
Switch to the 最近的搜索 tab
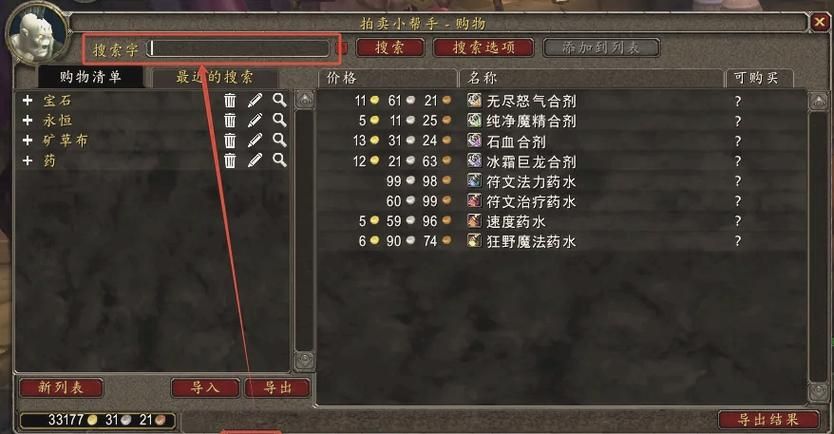coord(215,78)
